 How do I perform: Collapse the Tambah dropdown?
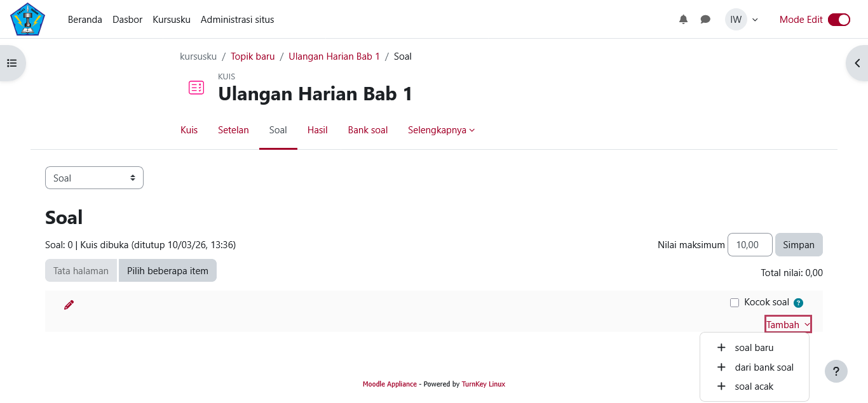788,324
